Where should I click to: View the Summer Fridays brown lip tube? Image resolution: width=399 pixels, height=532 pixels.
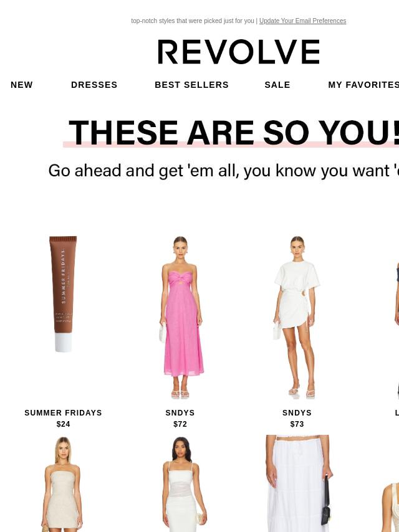point(63,294)
